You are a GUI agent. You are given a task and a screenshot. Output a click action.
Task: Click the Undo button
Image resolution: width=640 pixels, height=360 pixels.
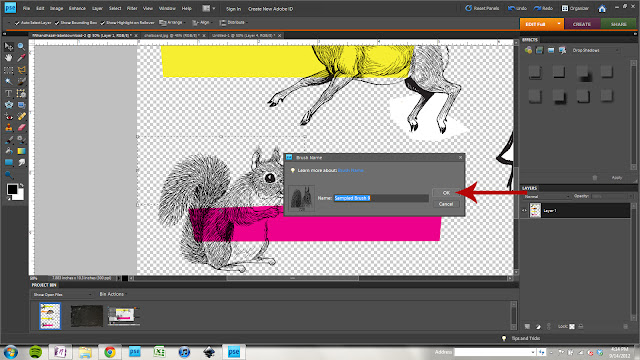517,8
